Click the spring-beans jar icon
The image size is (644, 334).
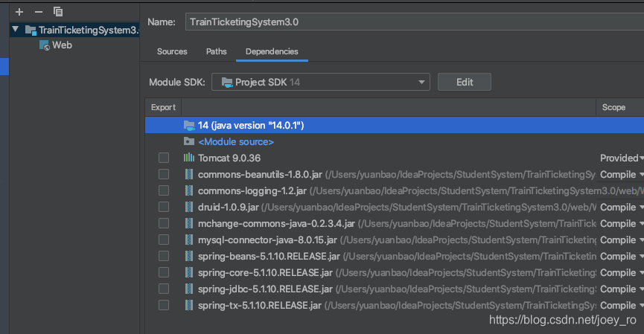click(x=189, y=257)
